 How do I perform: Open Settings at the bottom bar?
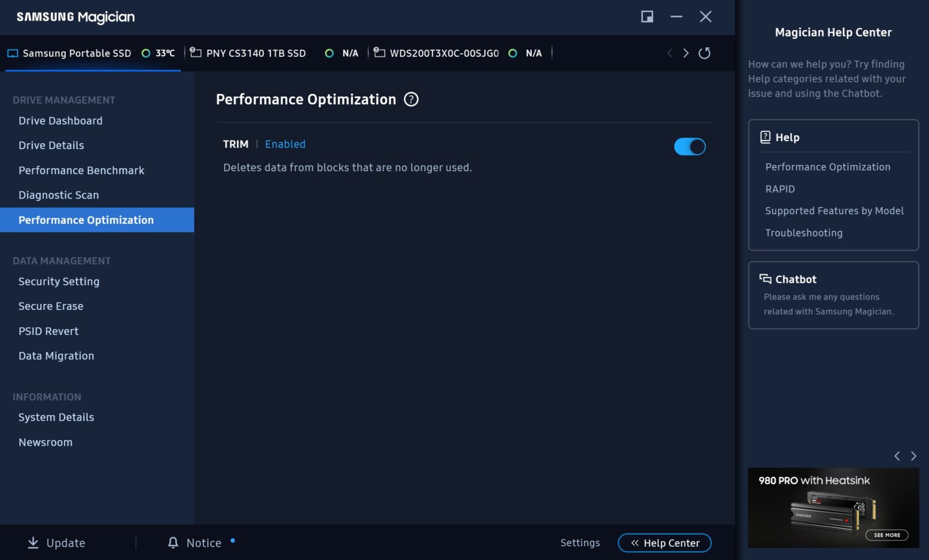pos(579,543)
